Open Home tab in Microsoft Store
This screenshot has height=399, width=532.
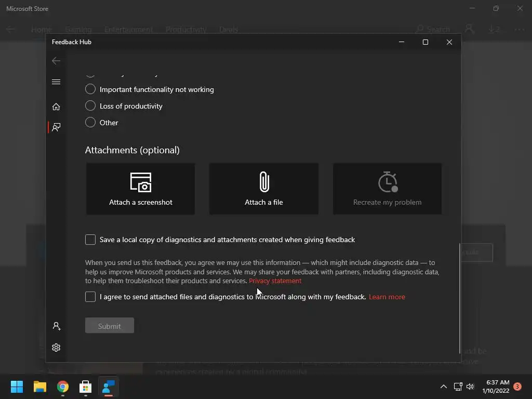[42, 30]
